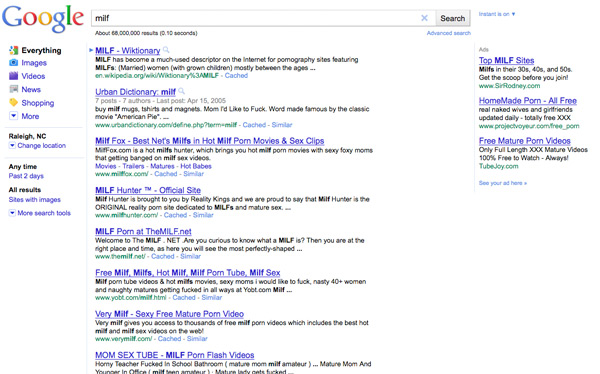Filter results to Past 2 days
The width and height of the screenshot is (600, 374).
[26, 176]
